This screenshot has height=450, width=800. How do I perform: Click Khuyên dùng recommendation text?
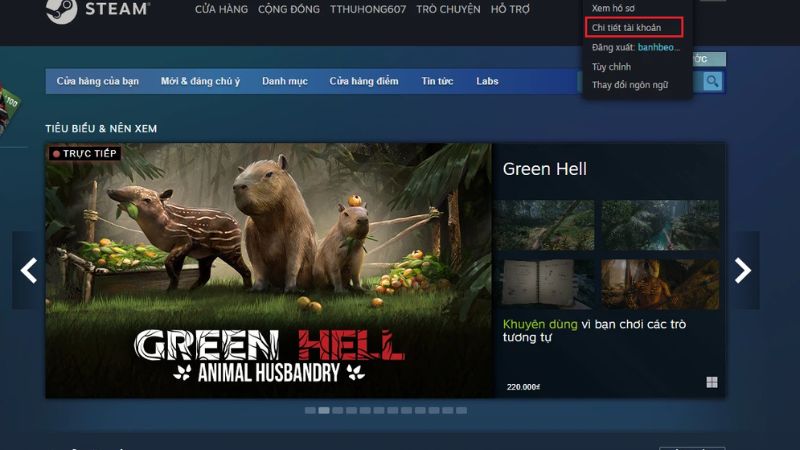(x=540, y=324)
